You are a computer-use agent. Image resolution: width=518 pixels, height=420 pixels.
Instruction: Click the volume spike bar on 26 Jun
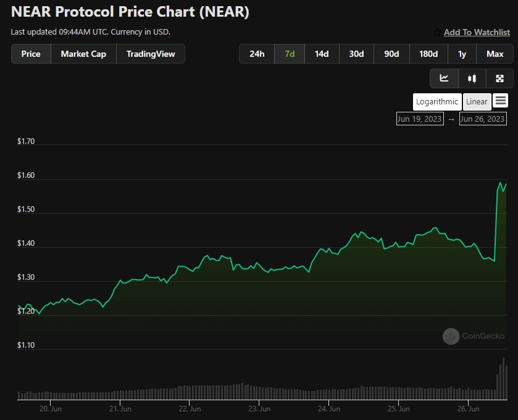[503, 379]
